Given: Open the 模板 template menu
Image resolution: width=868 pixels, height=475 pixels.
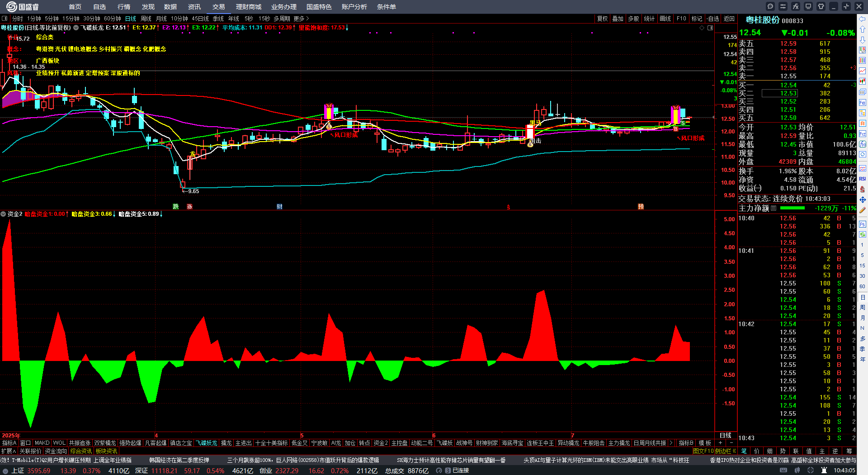Looking at the screenshot, I should [705, 443].
